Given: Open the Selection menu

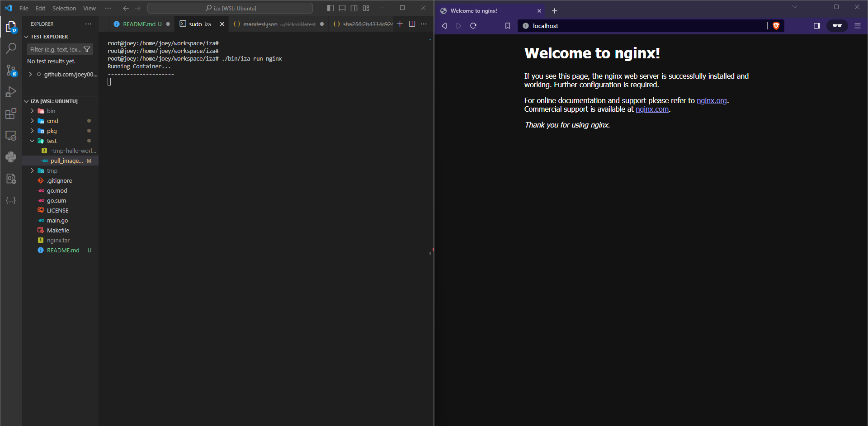Looking at the screenshot, I should click(64, 8).
